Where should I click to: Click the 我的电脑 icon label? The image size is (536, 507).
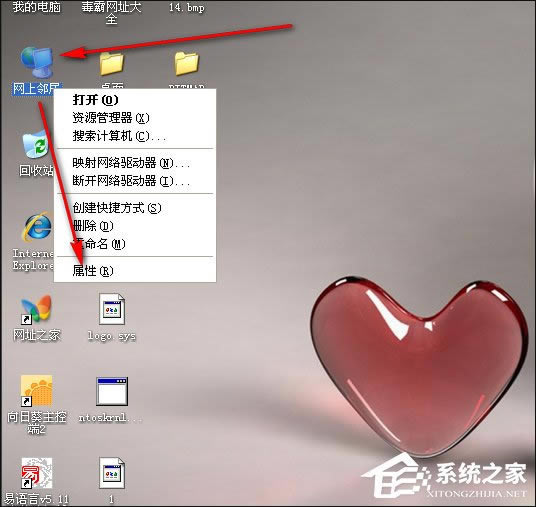tap(37, 6)
